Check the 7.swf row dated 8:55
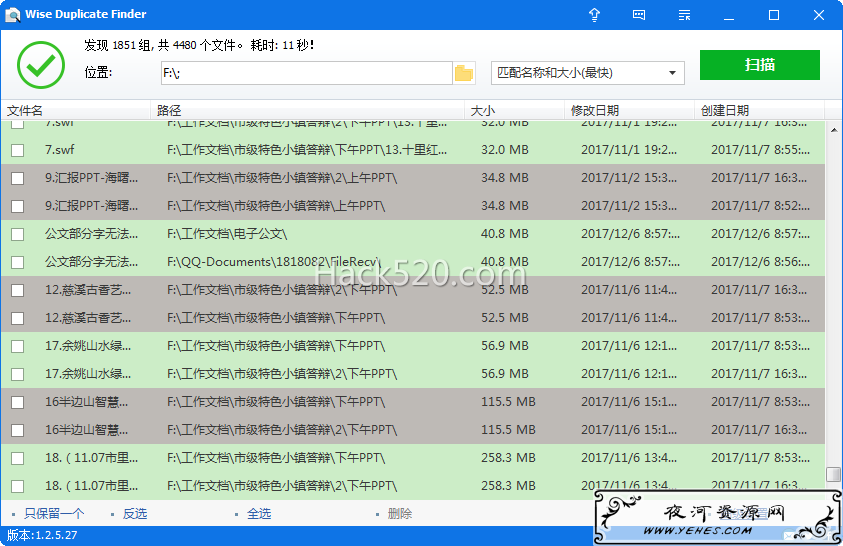Screen dimensions: 843x546 pyautogui.click(x=18, y=150)
